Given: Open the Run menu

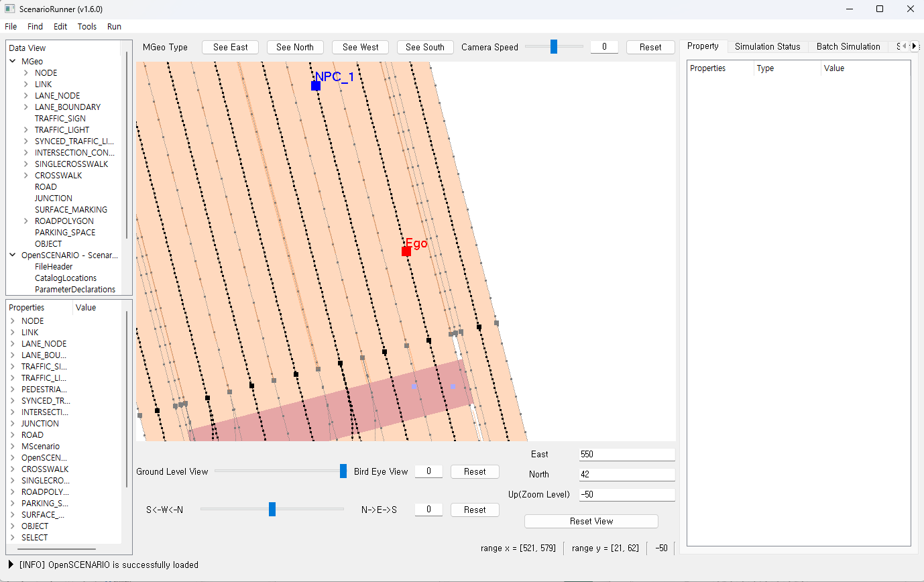Looking at the screenshot, I should point(114,27).
